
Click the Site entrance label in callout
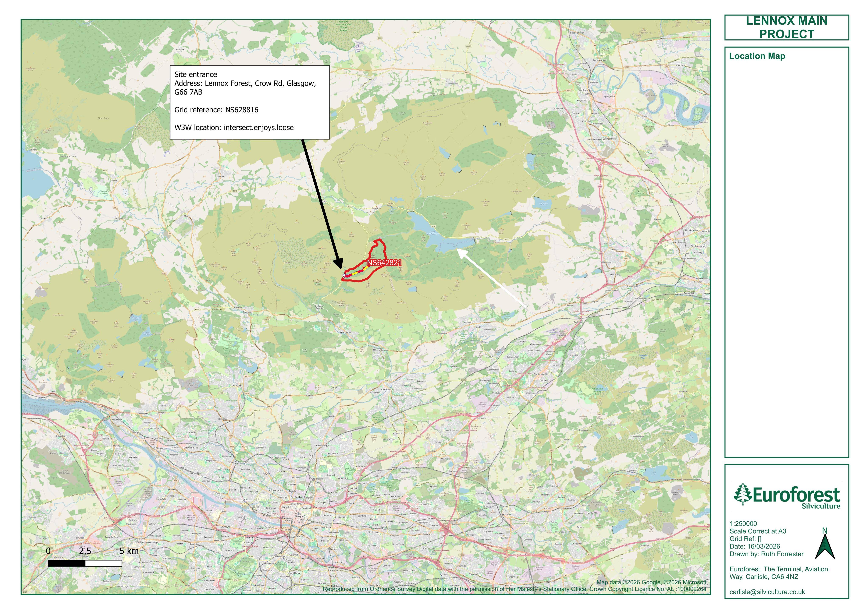(195, 75)
